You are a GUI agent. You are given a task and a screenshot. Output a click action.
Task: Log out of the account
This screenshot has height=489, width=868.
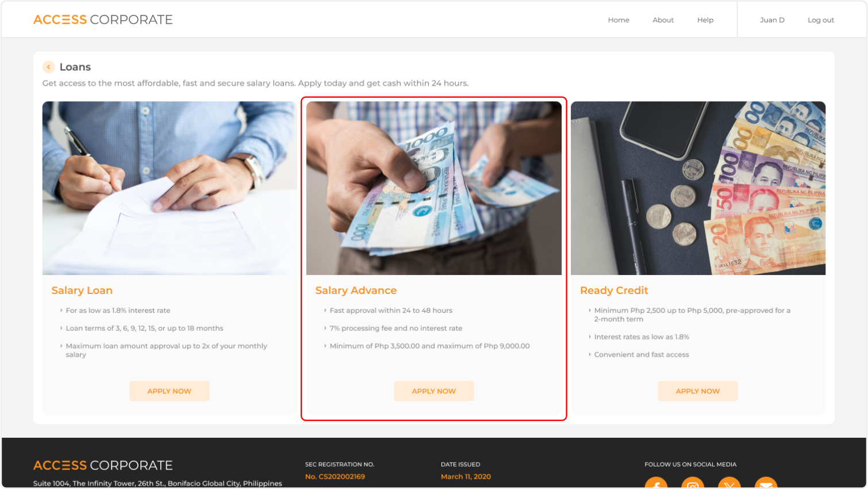(821, 20)
